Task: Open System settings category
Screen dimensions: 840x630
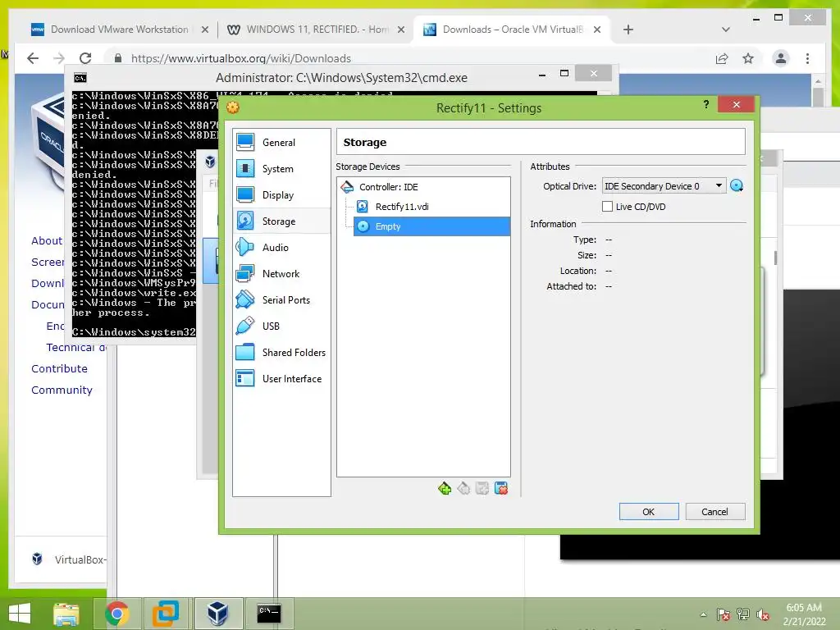Action: point(281,169)
